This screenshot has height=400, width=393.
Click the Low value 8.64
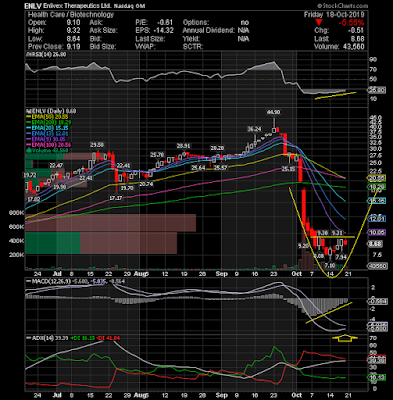(x=73, y=39)
